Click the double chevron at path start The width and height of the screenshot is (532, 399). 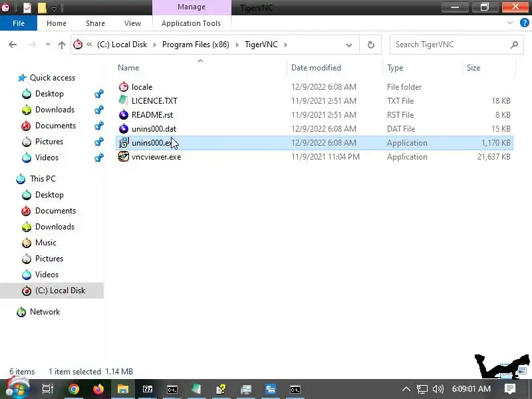pyautogui.click(x=89, y=45)
